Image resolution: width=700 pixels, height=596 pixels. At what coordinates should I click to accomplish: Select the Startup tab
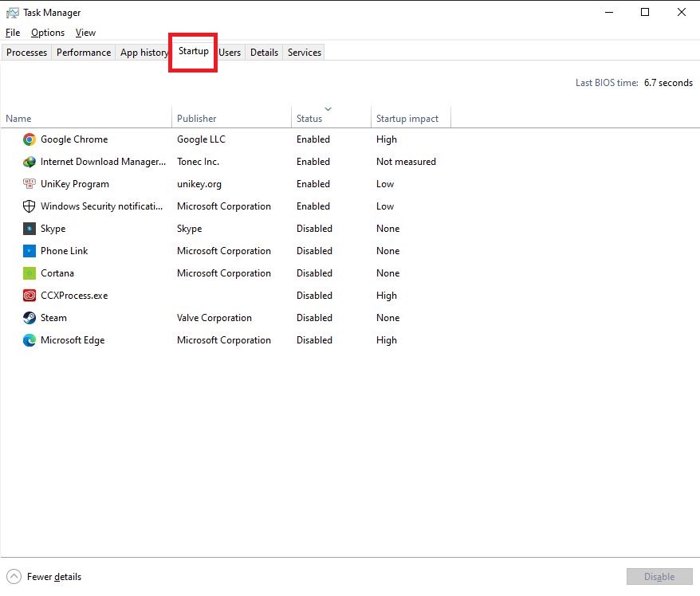[x=193, y=51]
